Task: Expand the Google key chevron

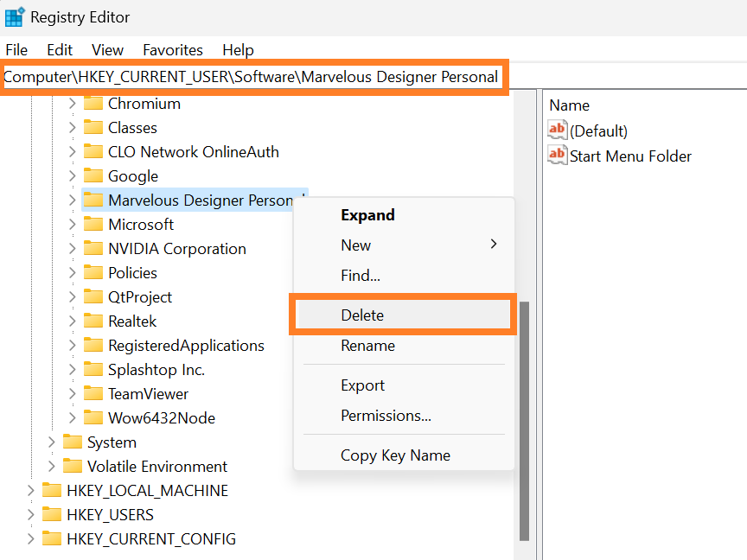Action: click(x=72, y=176)
